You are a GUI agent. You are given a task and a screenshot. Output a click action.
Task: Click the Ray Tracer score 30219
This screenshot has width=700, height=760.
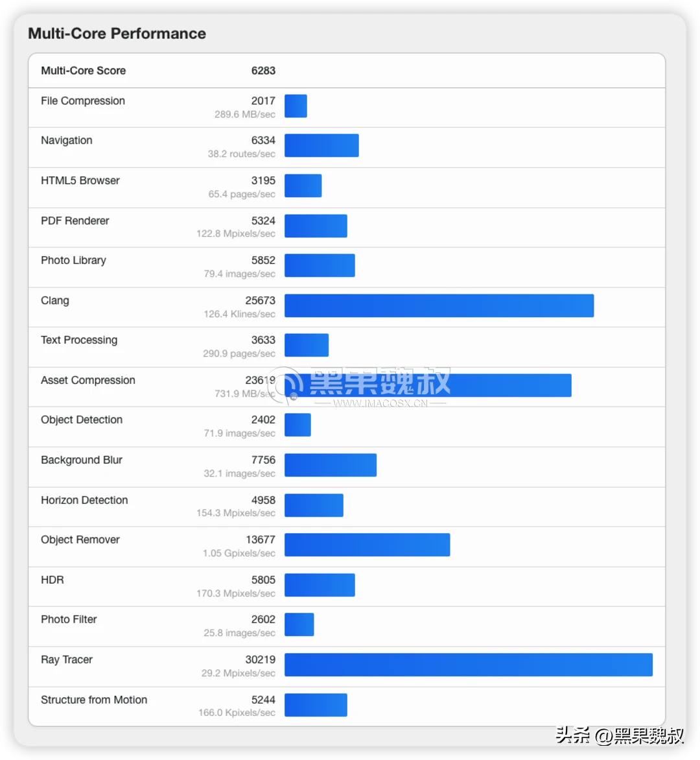pyautogui.click(x=260, y=660)
